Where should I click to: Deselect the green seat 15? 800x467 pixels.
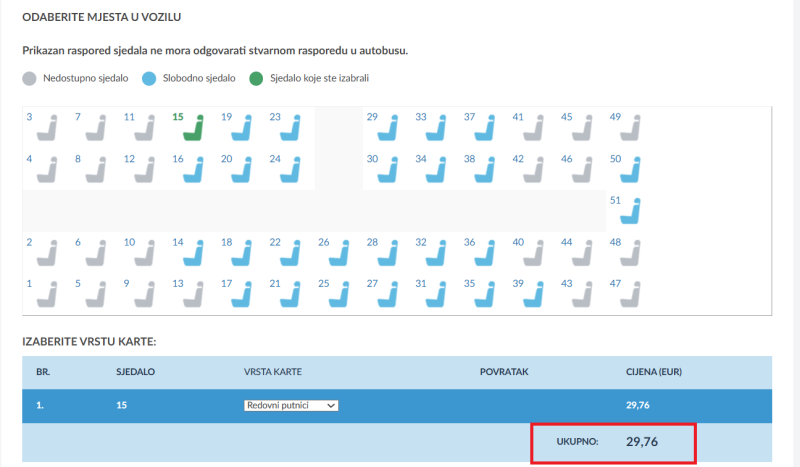coord(195,130)
